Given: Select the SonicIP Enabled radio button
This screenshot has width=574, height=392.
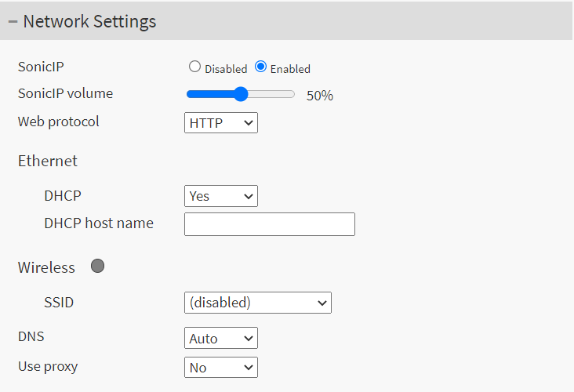Looking at the screenshot, I should point(261,67).
